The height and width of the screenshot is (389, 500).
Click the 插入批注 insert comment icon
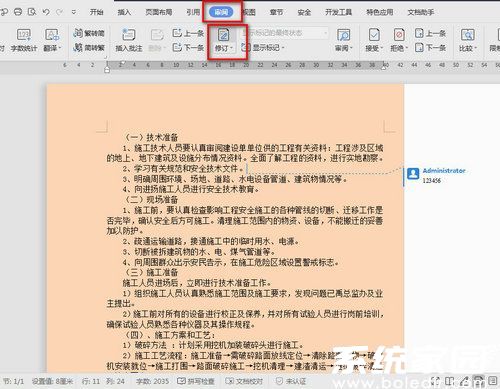[129, 35]
